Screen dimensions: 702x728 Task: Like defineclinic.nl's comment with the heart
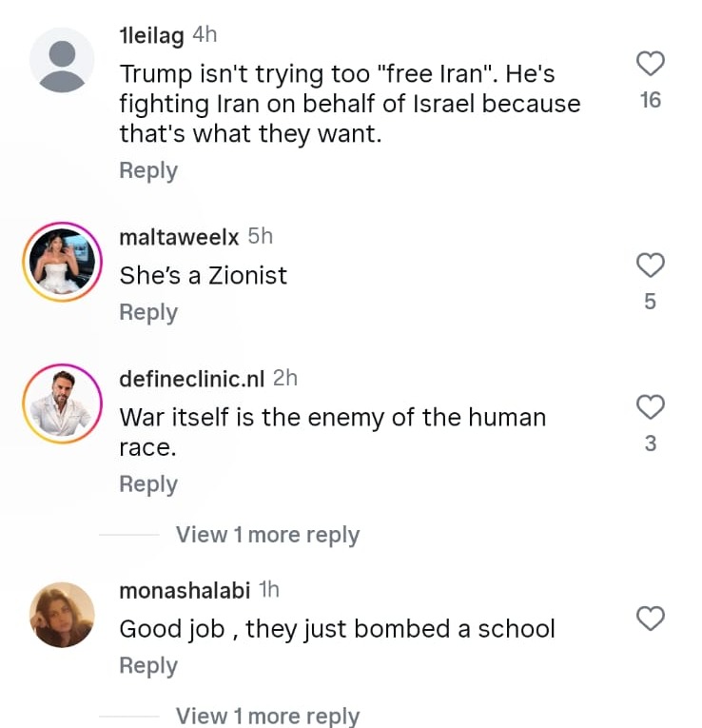tap(650, 407)
